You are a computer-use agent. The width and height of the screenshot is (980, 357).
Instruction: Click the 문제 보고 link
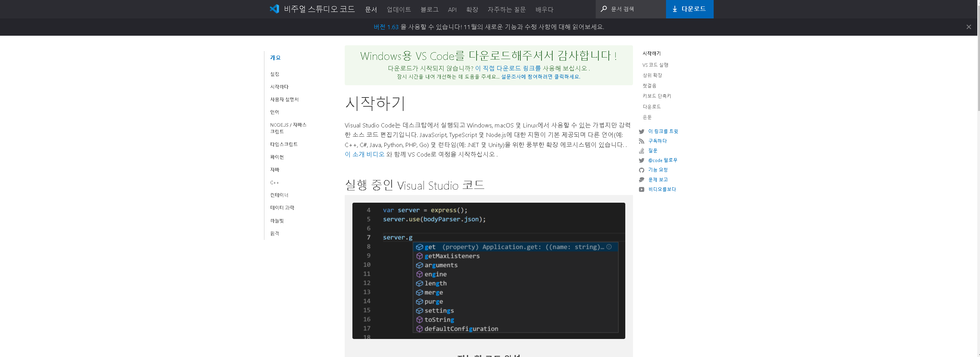click(x=658, y=180)
